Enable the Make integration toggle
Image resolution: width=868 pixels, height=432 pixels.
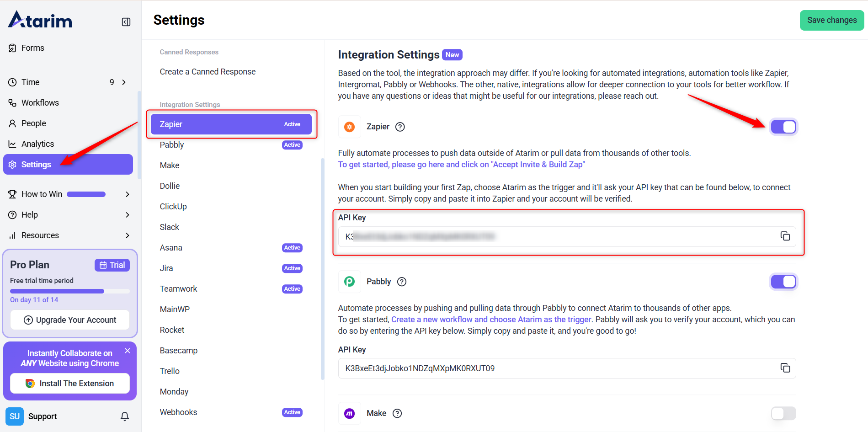pos(783,414)
